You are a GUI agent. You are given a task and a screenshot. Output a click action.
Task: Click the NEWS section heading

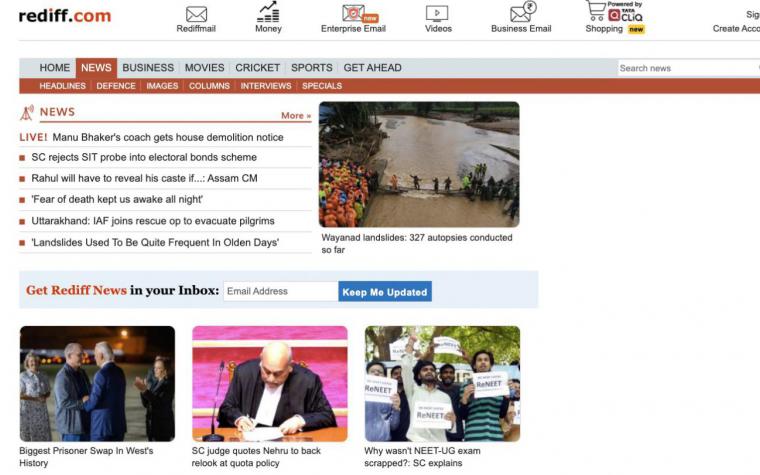point(57,112)
